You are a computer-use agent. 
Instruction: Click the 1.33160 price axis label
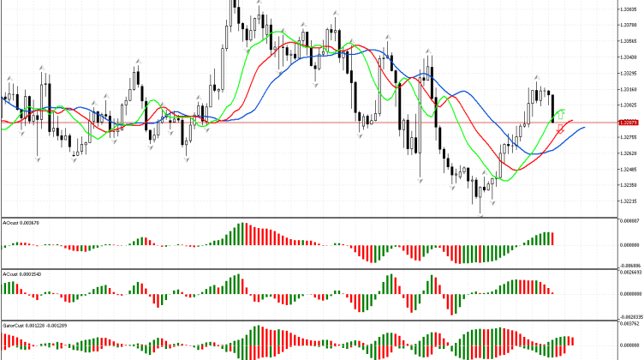coord(627,89)
